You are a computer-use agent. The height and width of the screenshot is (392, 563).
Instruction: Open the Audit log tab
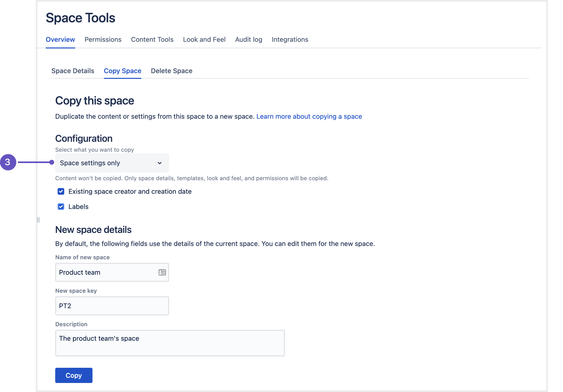249,39
